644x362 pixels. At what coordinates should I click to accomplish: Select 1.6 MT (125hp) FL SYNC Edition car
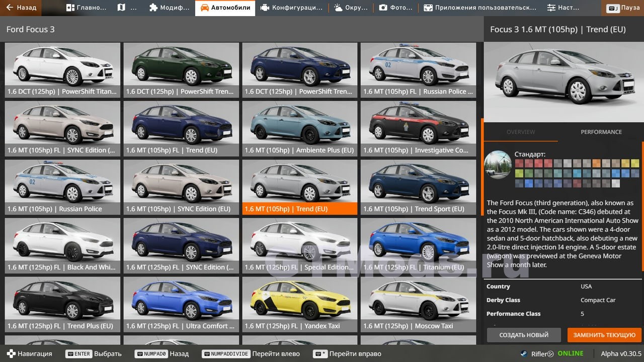pyautogui.click(x=181, y=246)
